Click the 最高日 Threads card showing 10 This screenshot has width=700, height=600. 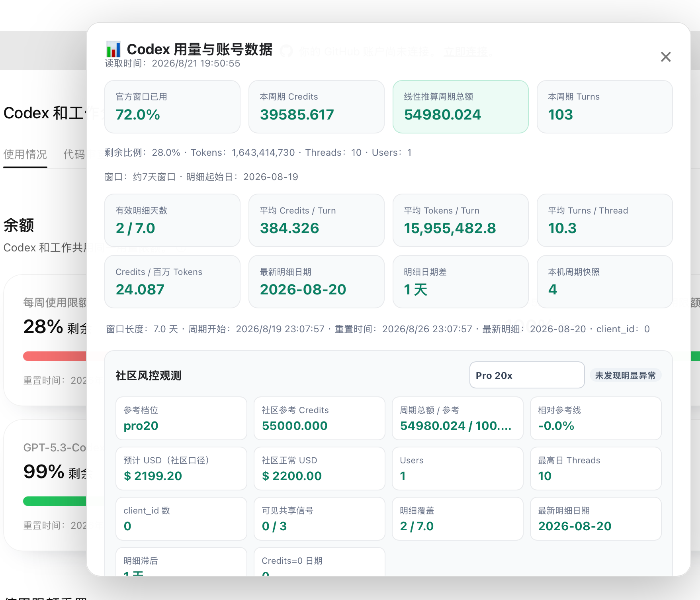[596, 469]
